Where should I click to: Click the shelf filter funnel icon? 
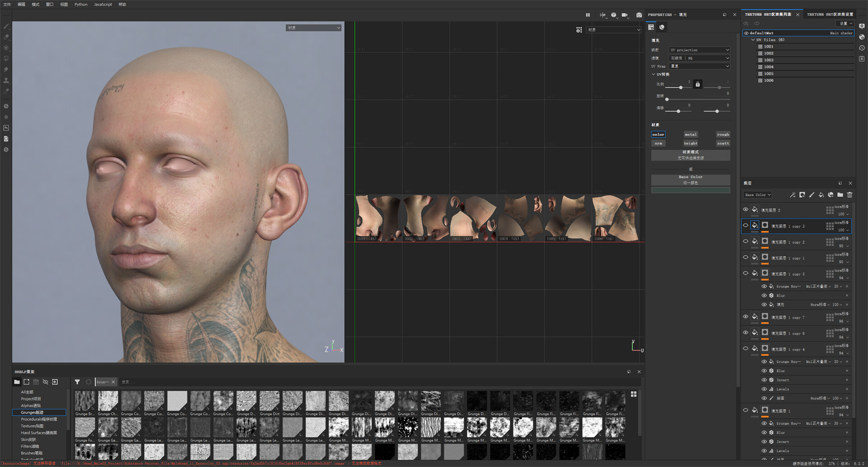[77, 382]
